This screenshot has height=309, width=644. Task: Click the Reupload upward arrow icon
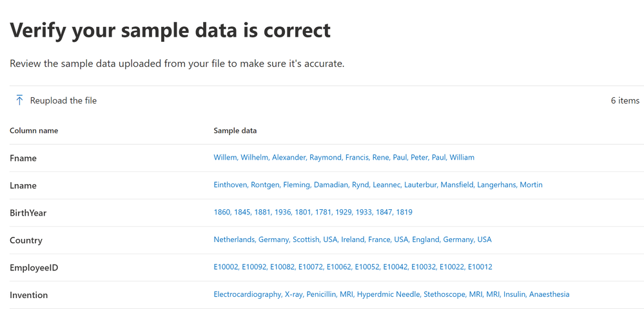click(x=19, y=100)
